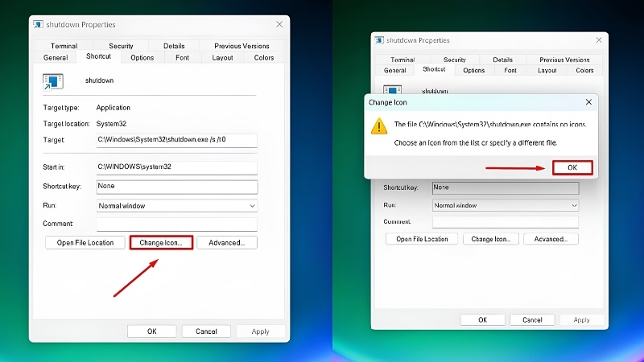Switch to General tab in left window
The width and height of the screenshot is (644, 362).
[x=56, y=57]
